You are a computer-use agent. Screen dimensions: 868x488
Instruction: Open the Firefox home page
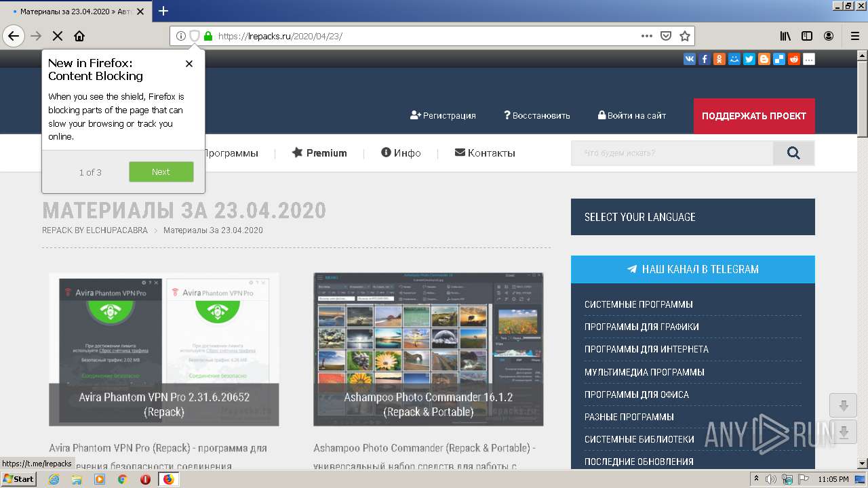point(79,36)
